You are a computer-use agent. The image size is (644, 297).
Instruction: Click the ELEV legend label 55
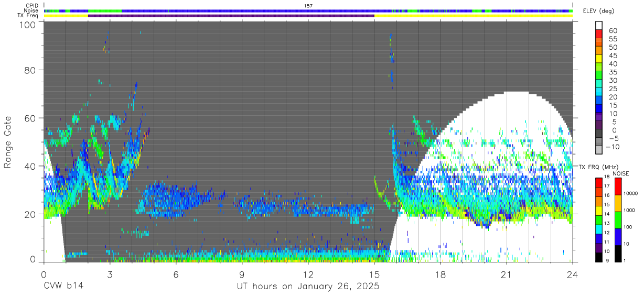coord(613,39)
